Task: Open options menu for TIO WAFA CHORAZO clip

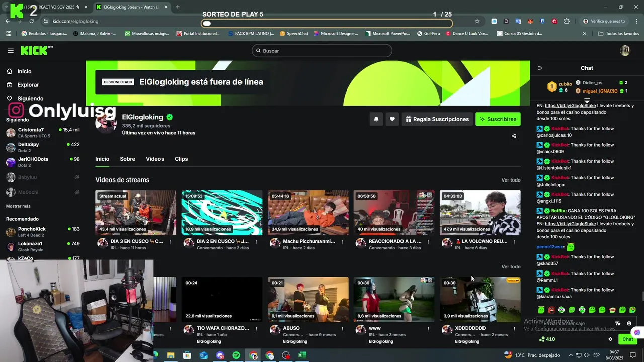Action: [256, 329]
